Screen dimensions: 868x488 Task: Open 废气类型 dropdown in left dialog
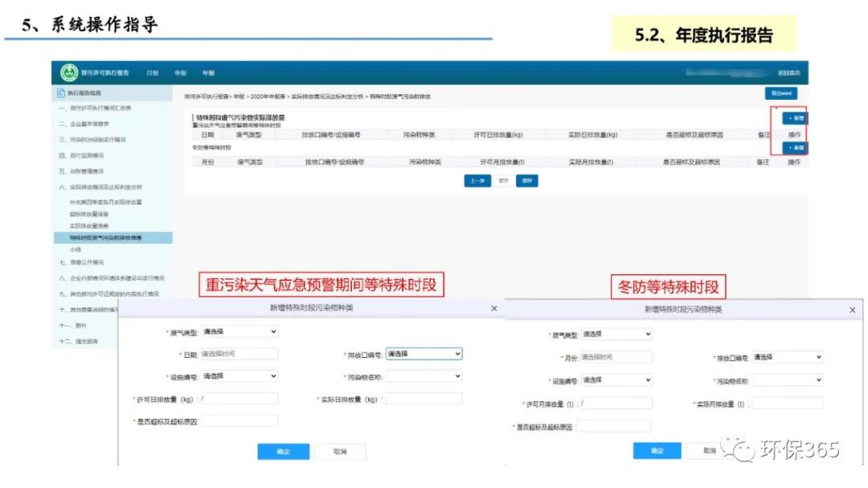239,331
